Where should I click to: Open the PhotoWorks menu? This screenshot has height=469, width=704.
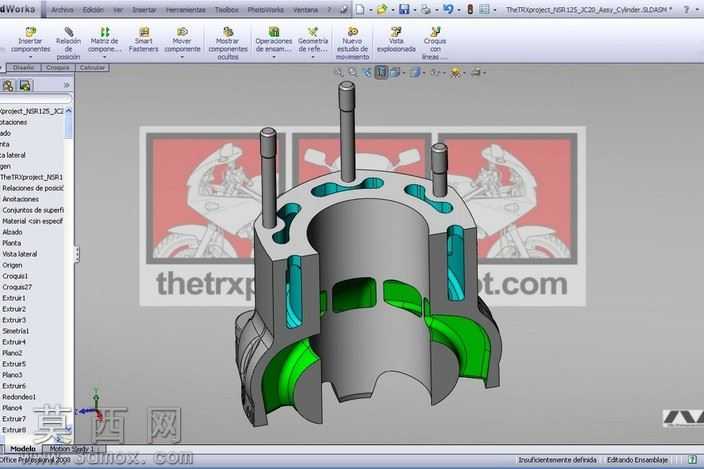click(x=265, y=9)
